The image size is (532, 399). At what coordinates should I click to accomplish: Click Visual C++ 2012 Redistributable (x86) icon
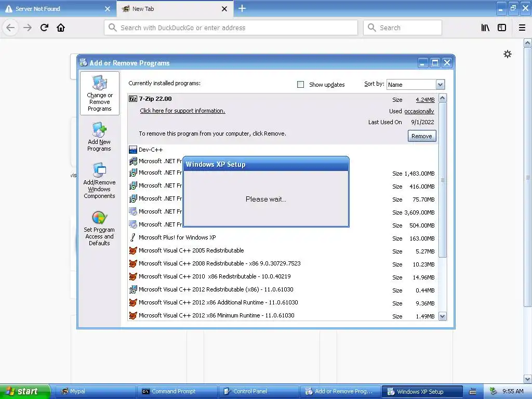133,289
